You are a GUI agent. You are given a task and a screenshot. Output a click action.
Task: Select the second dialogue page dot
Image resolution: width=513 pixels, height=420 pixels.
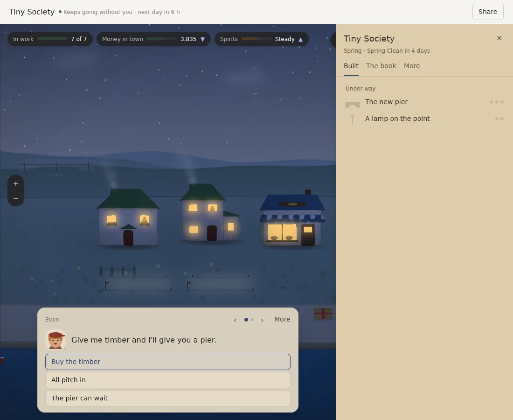(252, 320)
